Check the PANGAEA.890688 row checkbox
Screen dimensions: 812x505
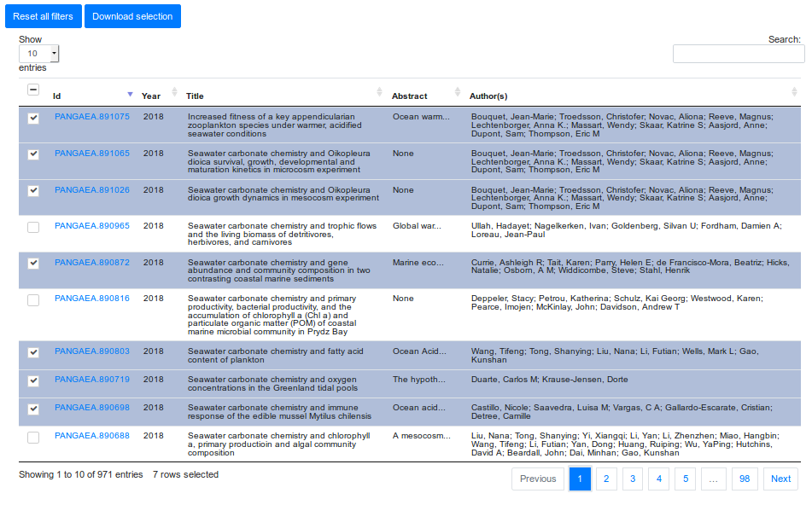[33, 438]
